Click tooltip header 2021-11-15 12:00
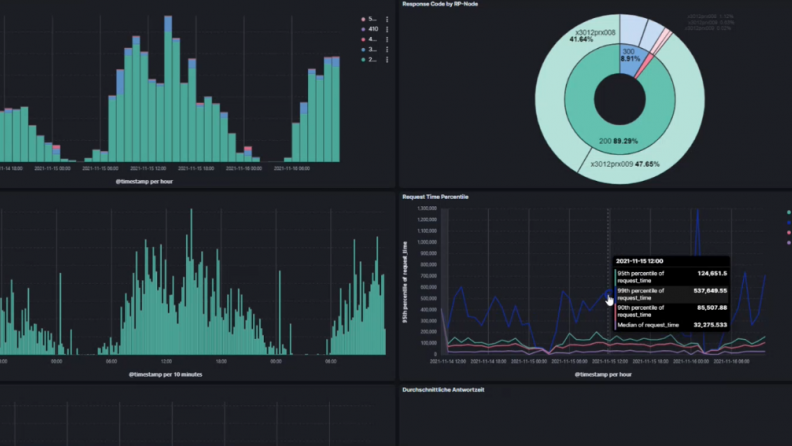 [639, 261]
